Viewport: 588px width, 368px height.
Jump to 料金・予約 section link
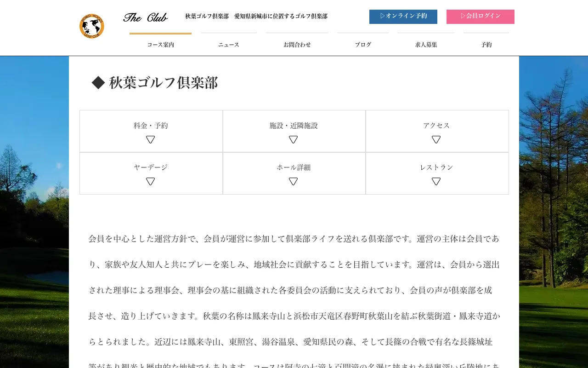tap(151, 126)
